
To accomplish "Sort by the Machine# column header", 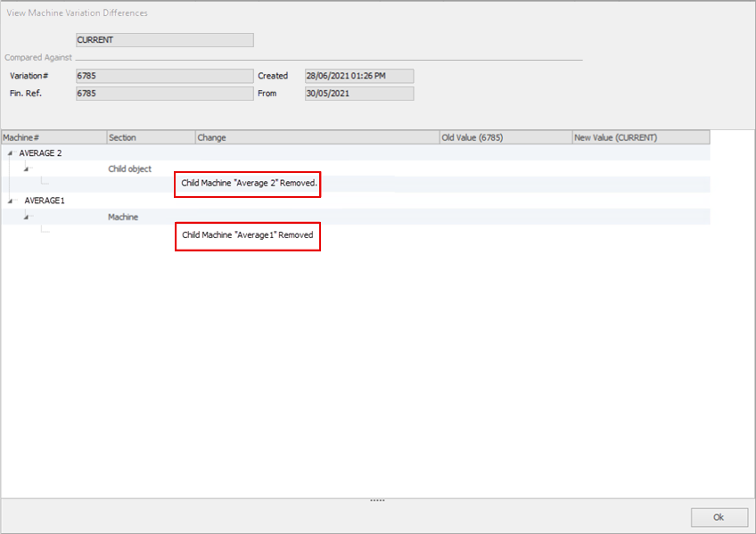I will click(x=54, y=138).
